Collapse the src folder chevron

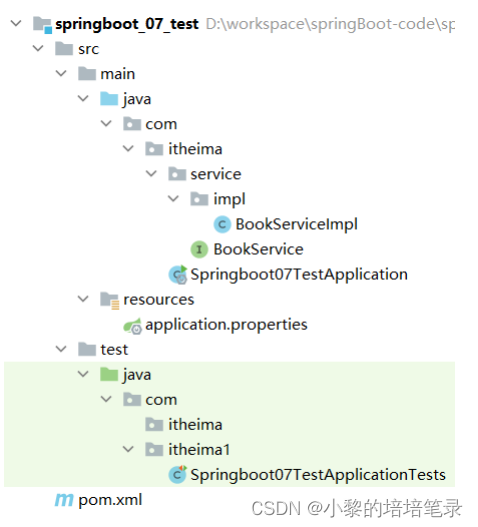coord(38,48)
